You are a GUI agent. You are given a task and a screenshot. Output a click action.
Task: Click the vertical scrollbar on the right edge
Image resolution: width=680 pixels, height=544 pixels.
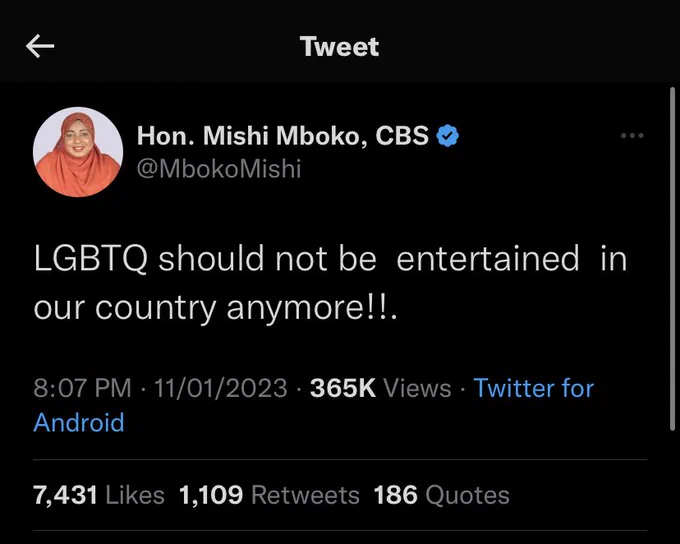point(672,259)
